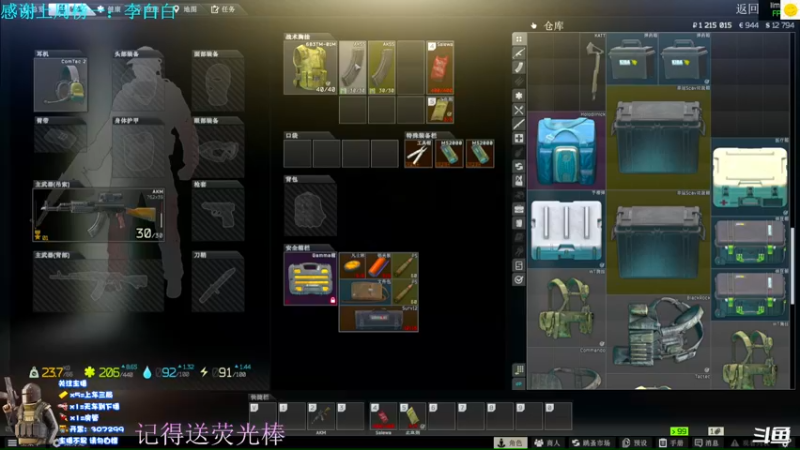This screenshot has height=450, width=800.
Task: Open the 健康 health tab
Action: [x=109, y=9]
